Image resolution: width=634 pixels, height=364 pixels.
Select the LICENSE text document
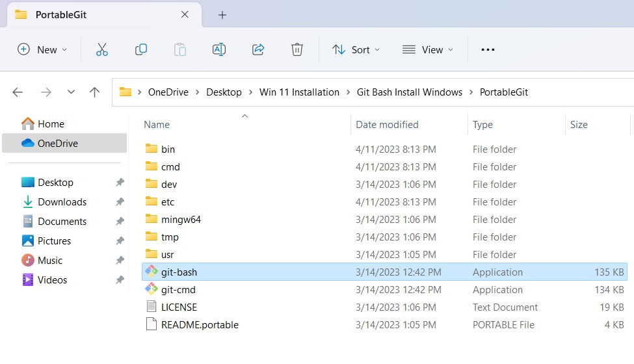384,307
